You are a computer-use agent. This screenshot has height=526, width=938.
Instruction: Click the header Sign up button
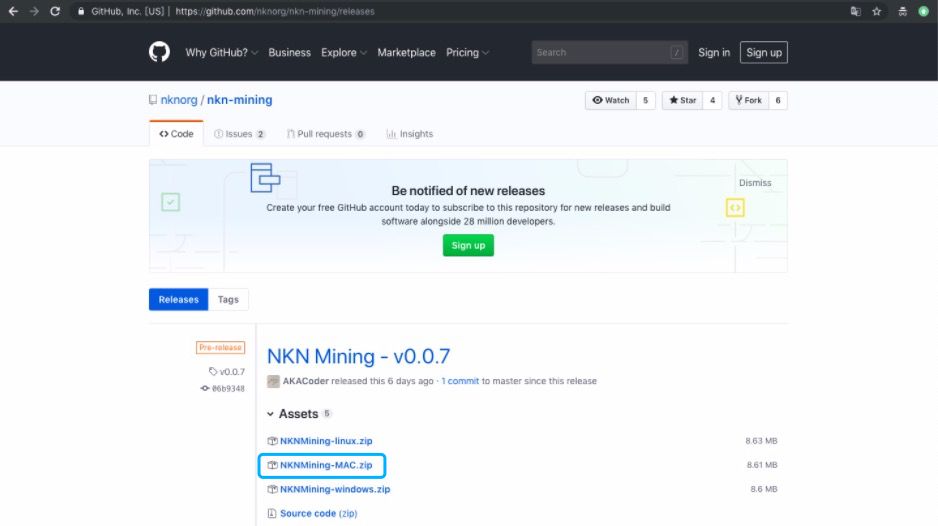(764, 53)
